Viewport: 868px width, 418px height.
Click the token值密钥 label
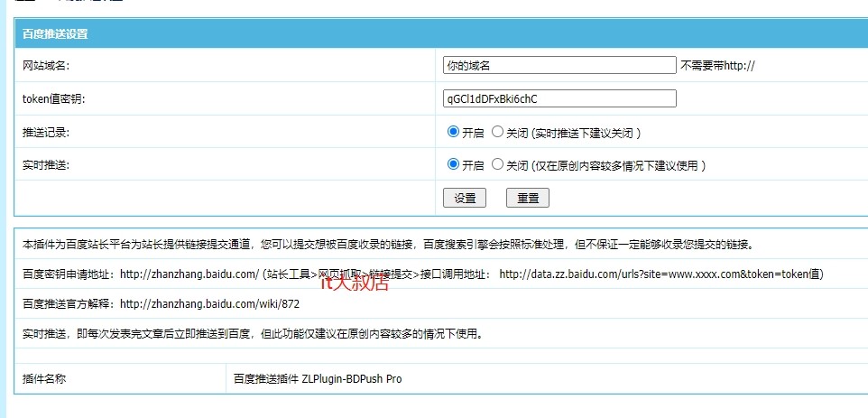[54, 99]
